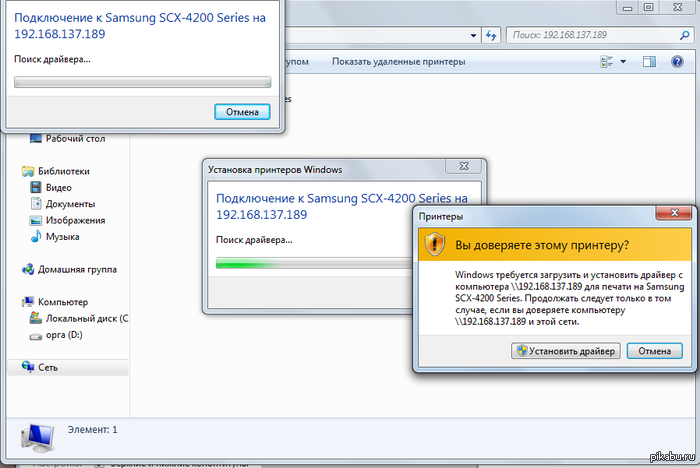
Task: Close the Explorer window
Action: 678,7
